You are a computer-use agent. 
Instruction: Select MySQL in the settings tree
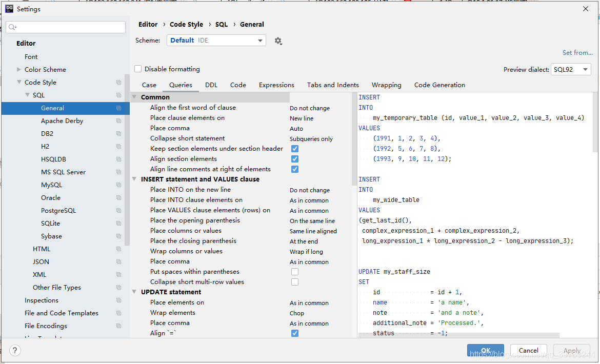(52, 185)
